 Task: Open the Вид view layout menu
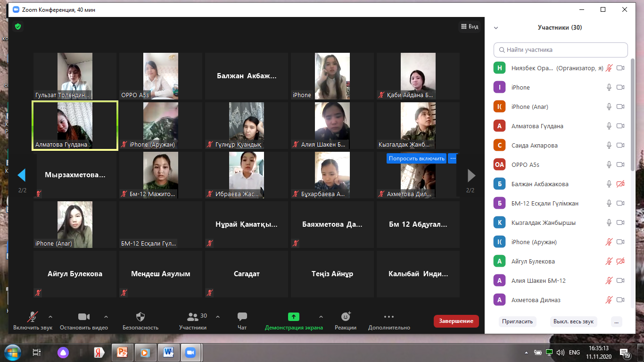(470, 27)
